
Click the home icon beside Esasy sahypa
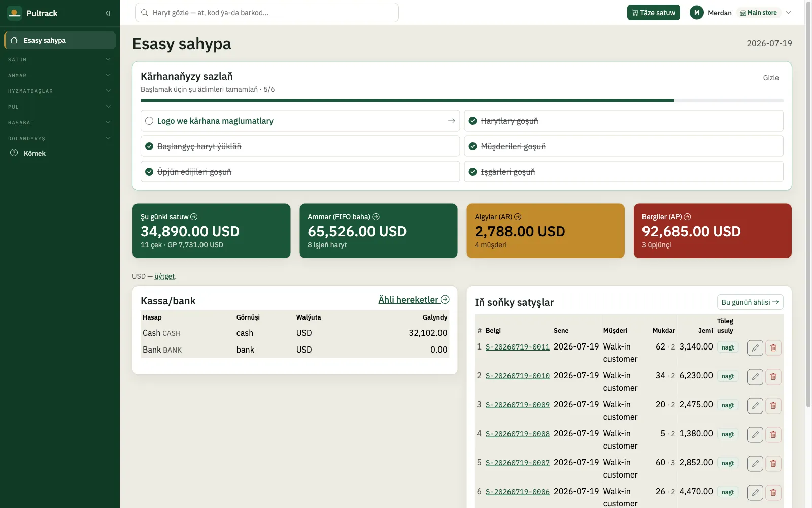click(x=14, y=40)
